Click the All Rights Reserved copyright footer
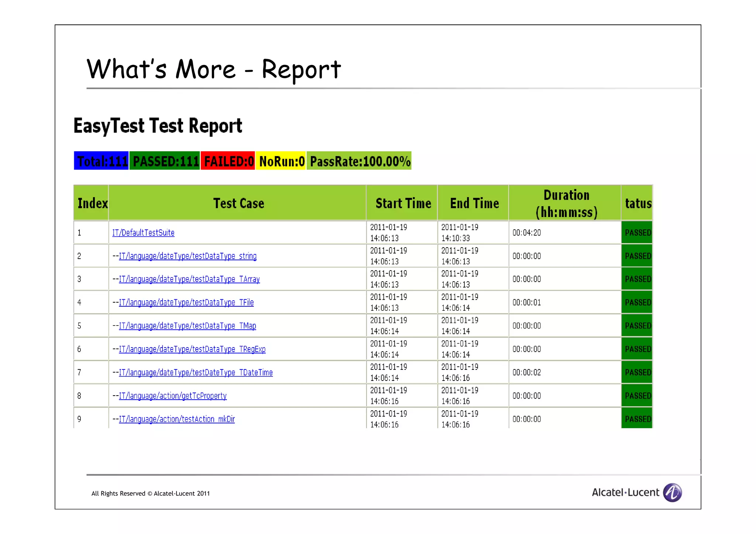Screen dimensions: 756x534 point(151,493)
